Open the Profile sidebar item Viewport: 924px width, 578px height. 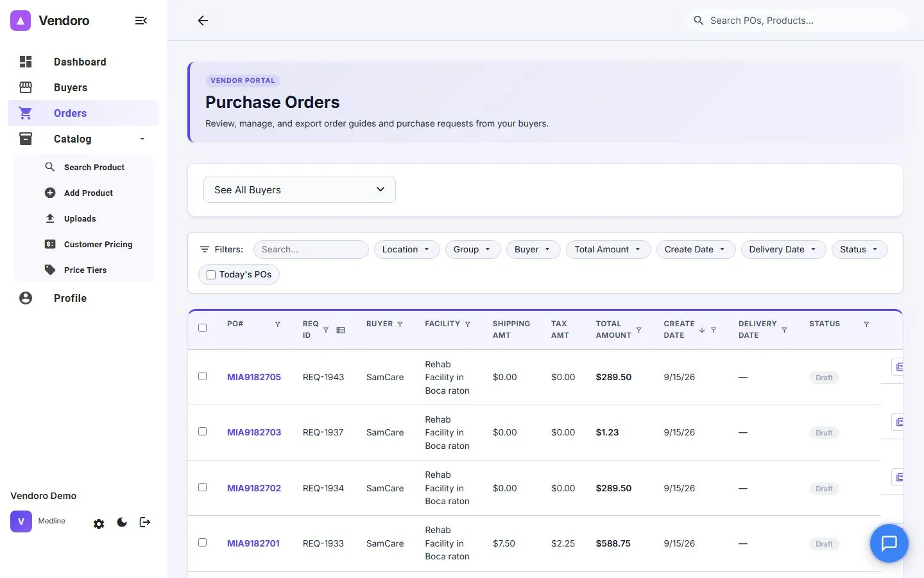tap(83, 298)
